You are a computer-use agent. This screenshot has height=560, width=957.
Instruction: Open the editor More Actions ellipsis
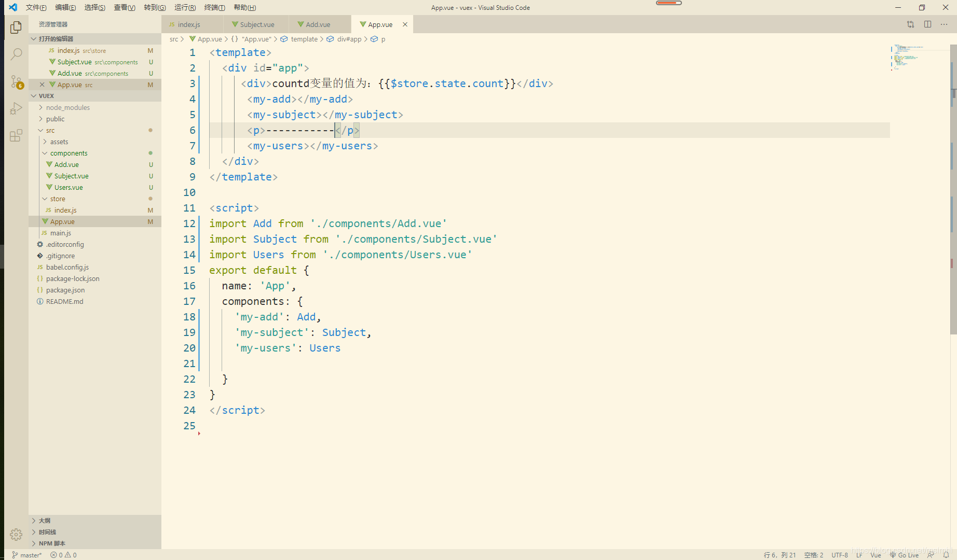(944, 24)
